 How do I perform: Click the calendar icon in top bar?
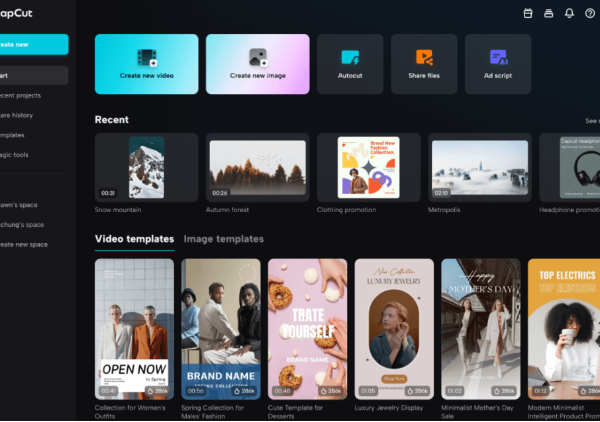pos(528,13)
